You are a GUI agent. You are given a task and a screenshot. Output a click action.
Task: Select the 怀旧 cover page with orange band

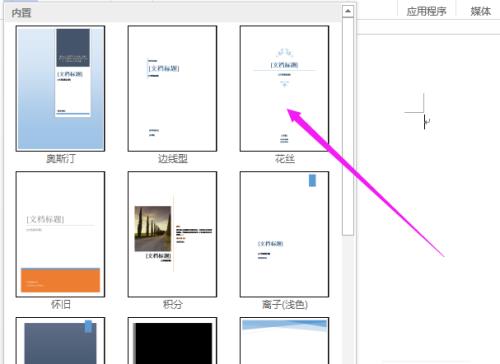60,234
